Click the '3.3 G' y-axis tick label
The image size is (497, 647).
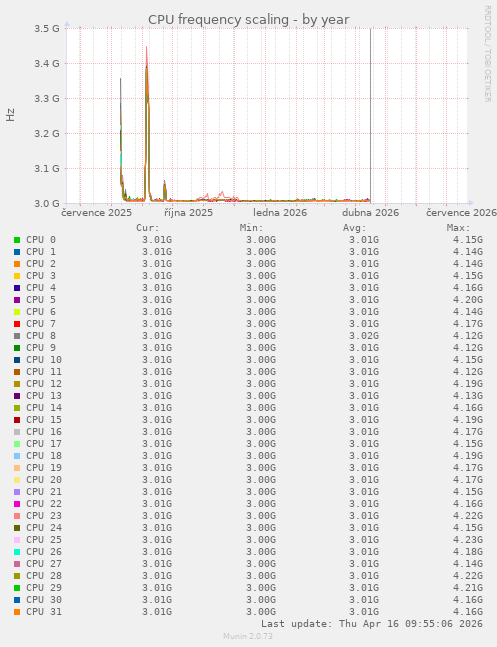pyautogui.click(x=47, y=99)
